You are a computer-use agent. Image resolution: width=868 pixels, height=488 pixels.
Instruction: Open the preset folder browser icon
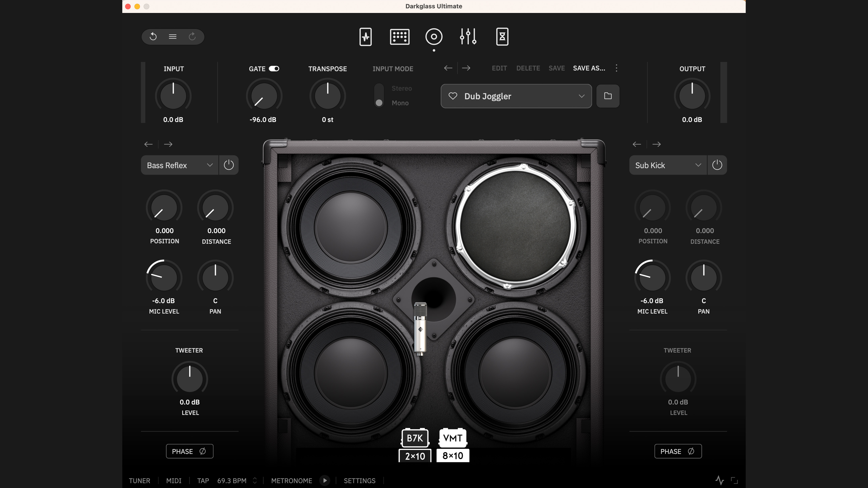click(608, 96)
